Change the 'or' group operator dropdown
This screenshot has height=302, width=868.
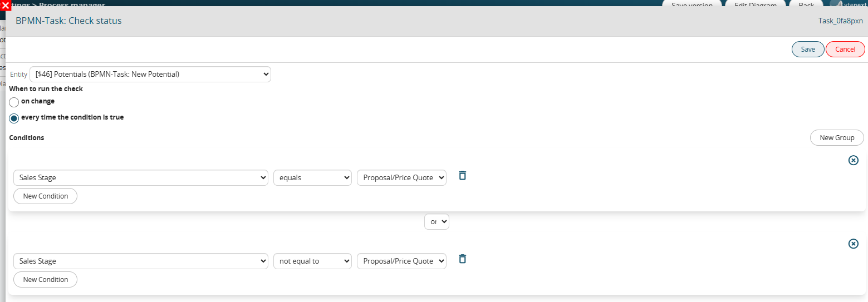tap(437, 221)
